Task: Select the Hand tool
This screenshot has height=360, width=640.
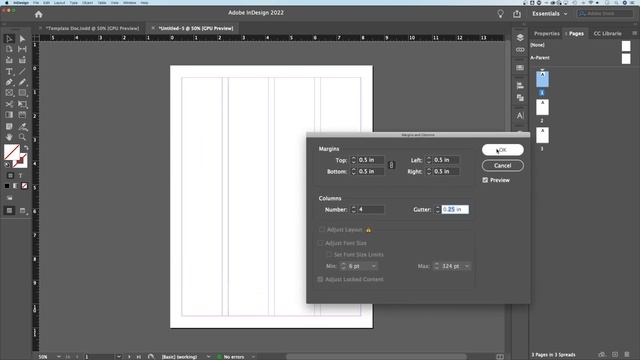Action: [x=9, y=137]
